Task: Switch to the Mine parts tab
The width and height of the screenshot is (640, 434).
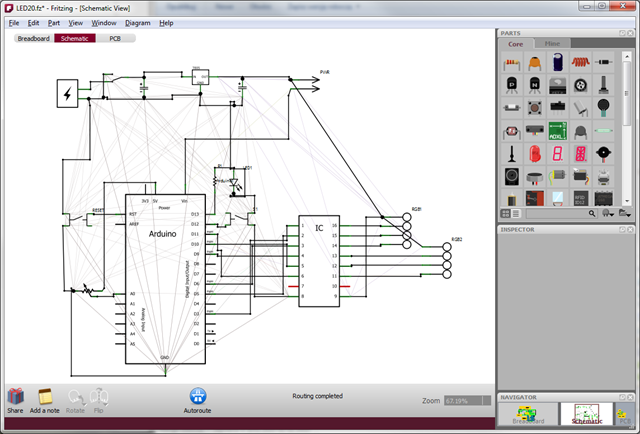Action: [552, 44]
